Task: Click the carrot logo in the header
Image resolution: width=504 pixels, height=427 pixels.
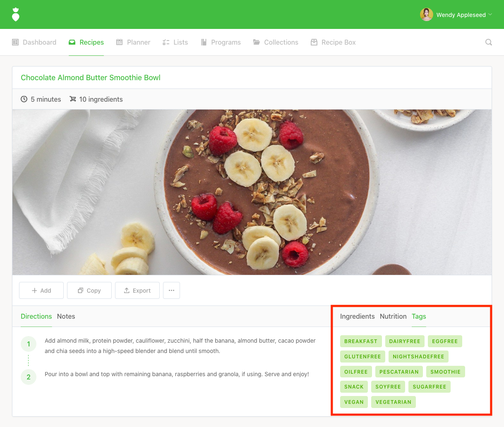Action: pyautogui.click(x=16, y=14)
